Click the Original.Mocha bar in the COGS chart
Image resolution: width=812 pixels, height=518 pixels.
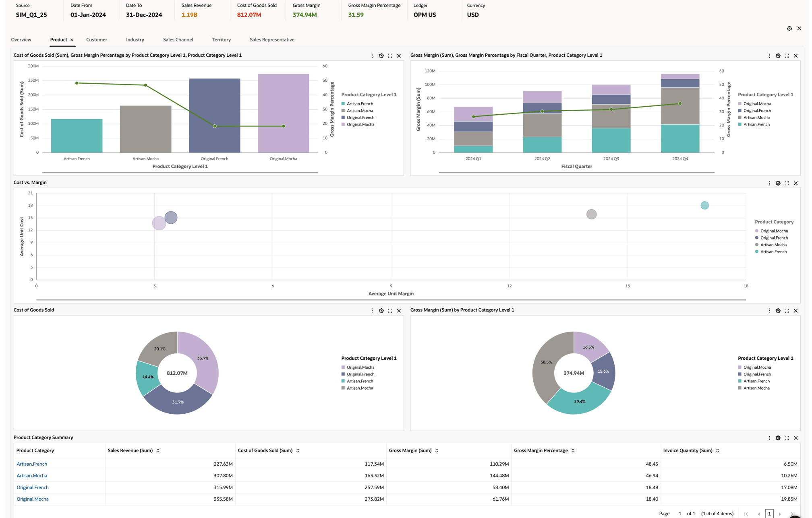pos(284,114)
